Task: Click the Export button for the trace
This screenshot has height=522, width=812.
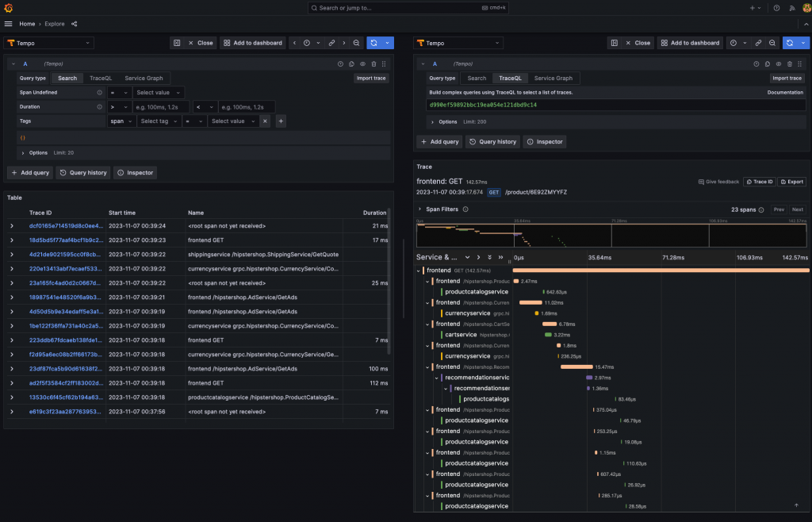Action: 792,182
